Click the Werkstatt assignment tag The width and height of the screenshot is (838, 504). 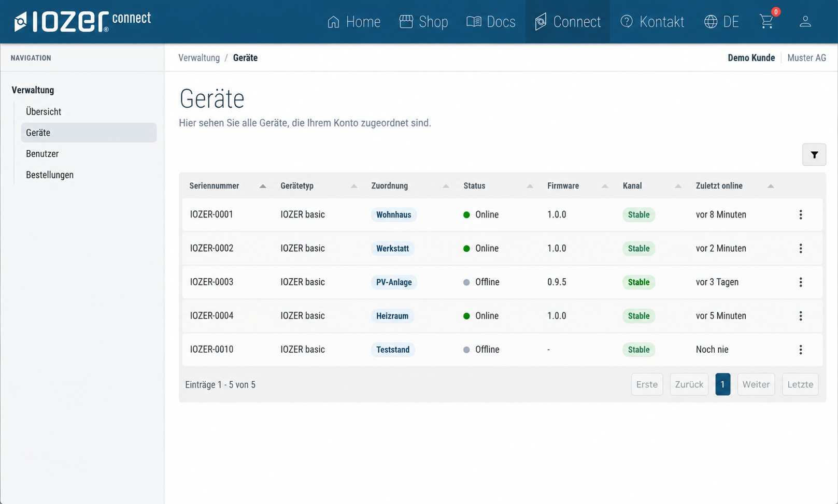coord(392,248)
